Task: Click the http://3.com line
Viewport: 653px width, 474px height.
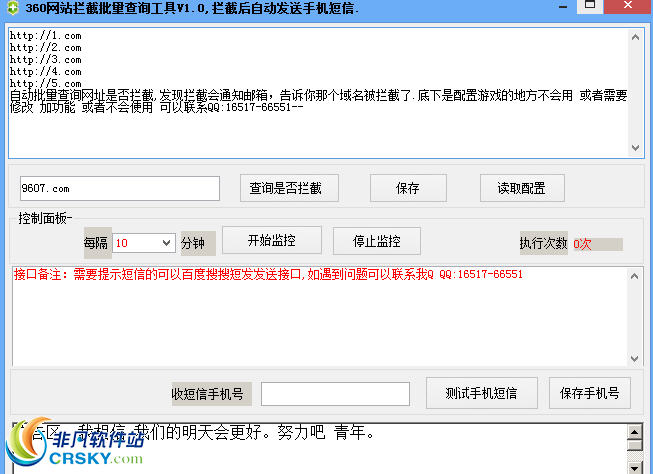Action: pos(45,60)
